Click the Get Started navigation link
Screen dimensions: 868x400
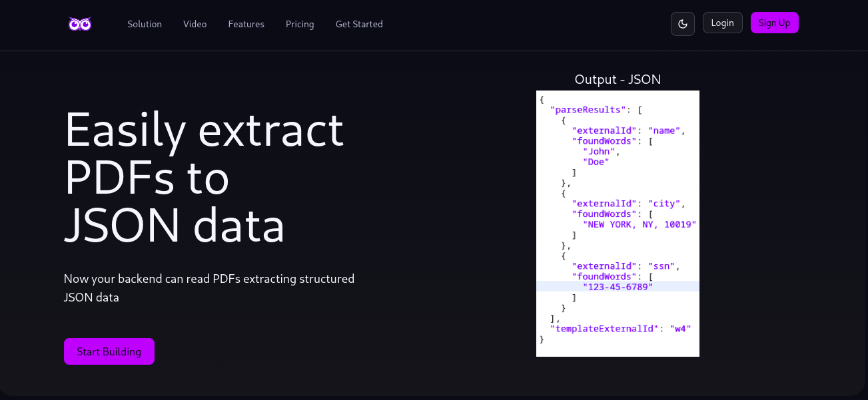pyautogui.click(x=359, y=24)
